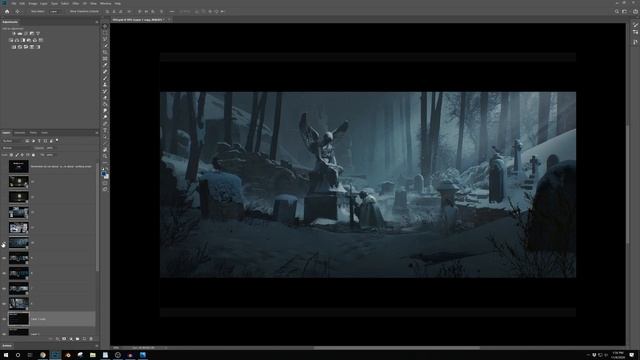Viewport: 640px width, 360px height.
Task: Select the Pen tool
Action: pyautogui.click(x=105, y=124)
